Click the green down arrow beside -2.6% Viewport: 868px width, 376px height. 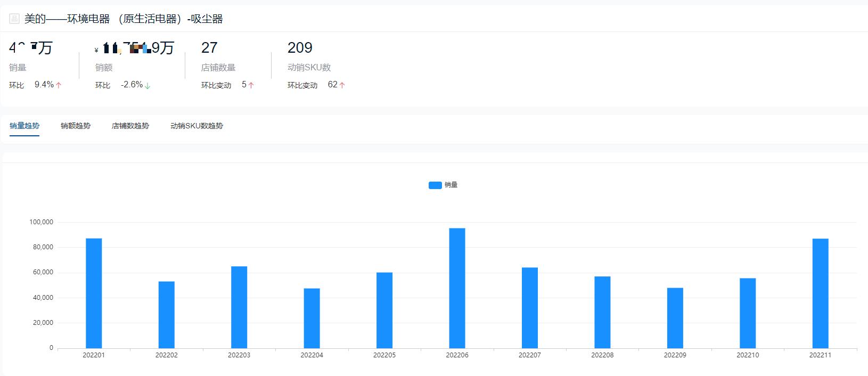pos(148,85)
